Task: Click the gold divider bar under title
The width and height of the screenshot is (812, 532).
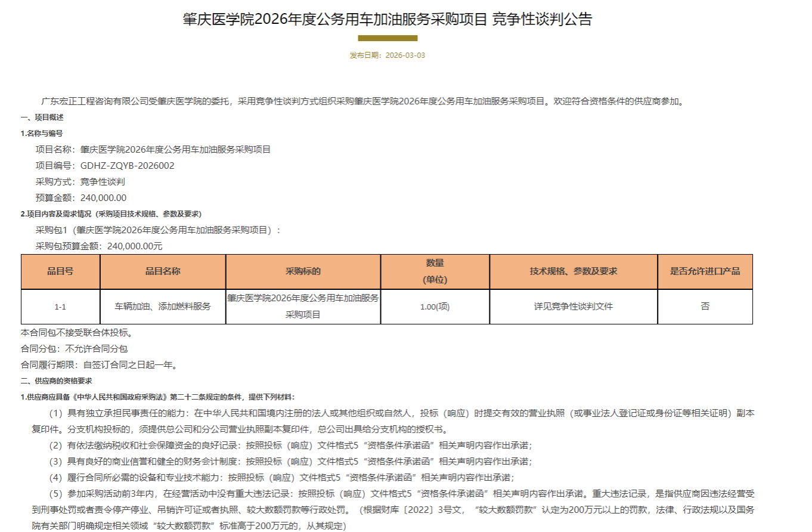Action: (x=388, y=38)
